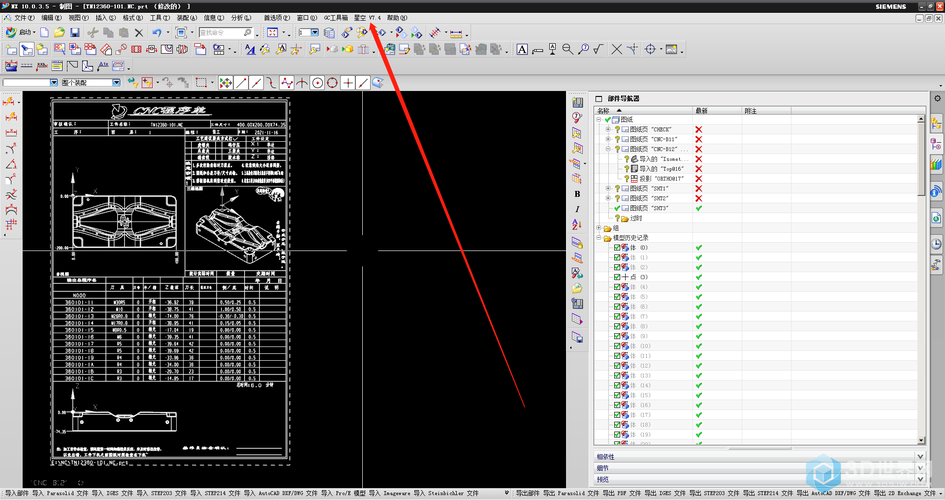Open the 文件(F) menu
Image resolution: width=945 pixels, height=500 pixels.
point(24,18)
